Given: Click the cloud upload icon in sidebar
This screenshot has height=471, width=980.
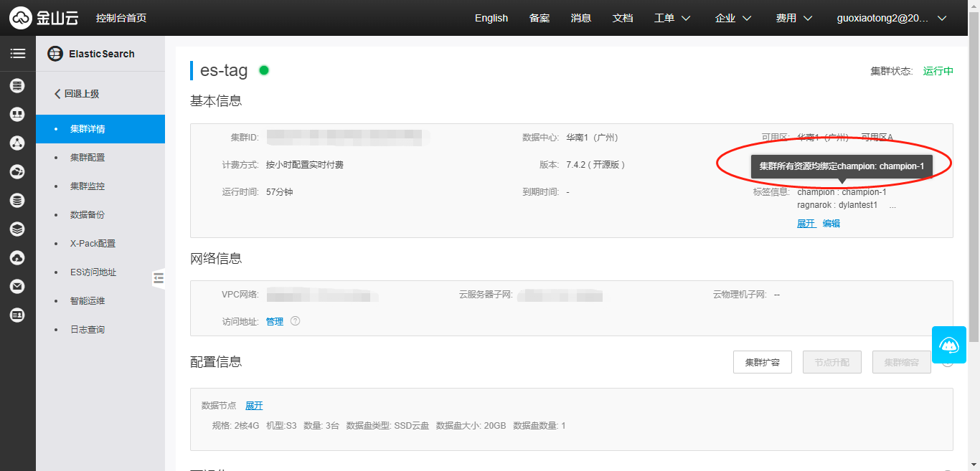Looking at the screenshot, I should click(x=17, y=257).
